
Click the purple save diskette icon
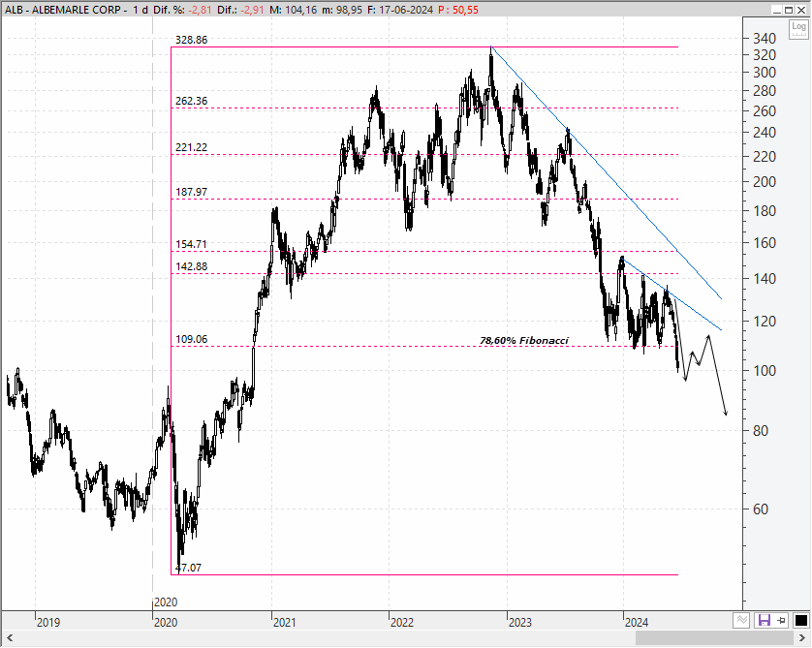[x=764, y=620]
